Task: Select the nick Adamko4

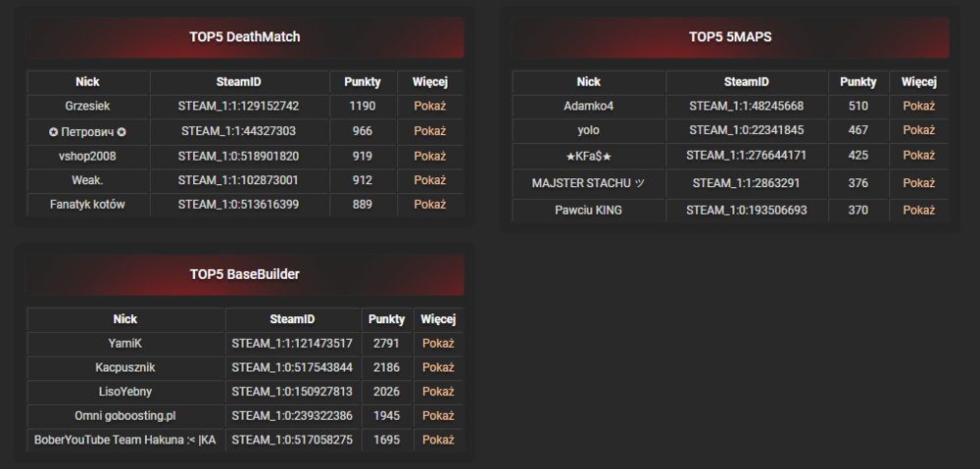Action: coord(589,106)
